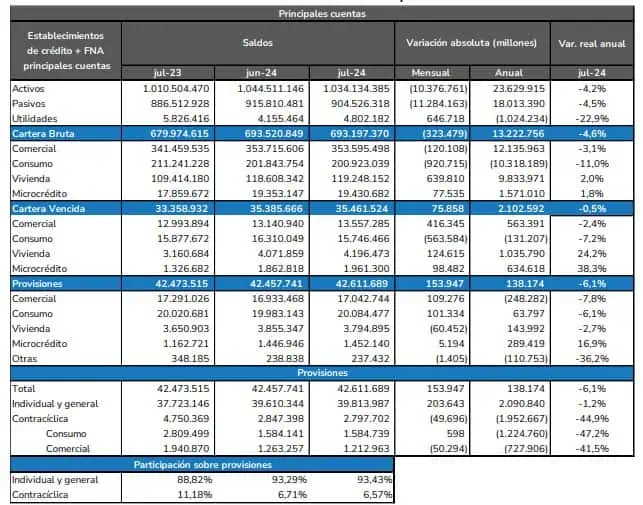Select the "Mensual" column header
This screenshot has height=505, width=643.
coord(431,73)
